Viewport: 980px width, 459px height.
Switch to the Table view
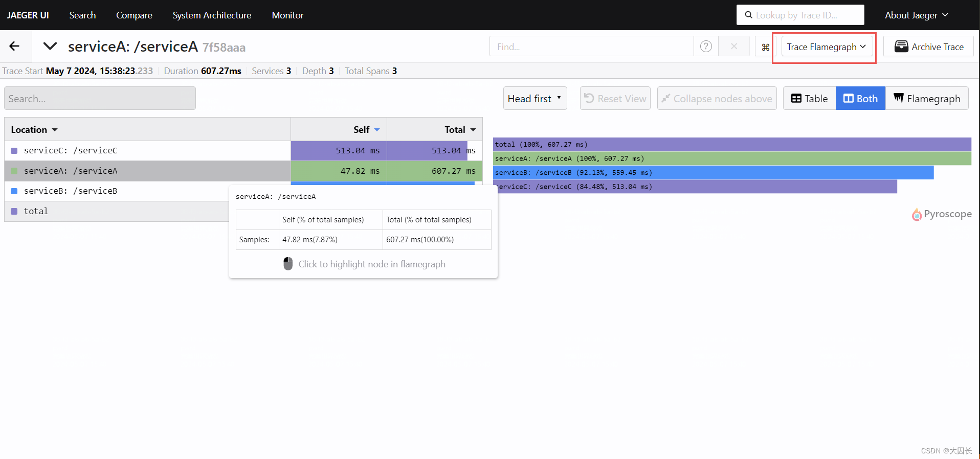click(x=810, y=98)
